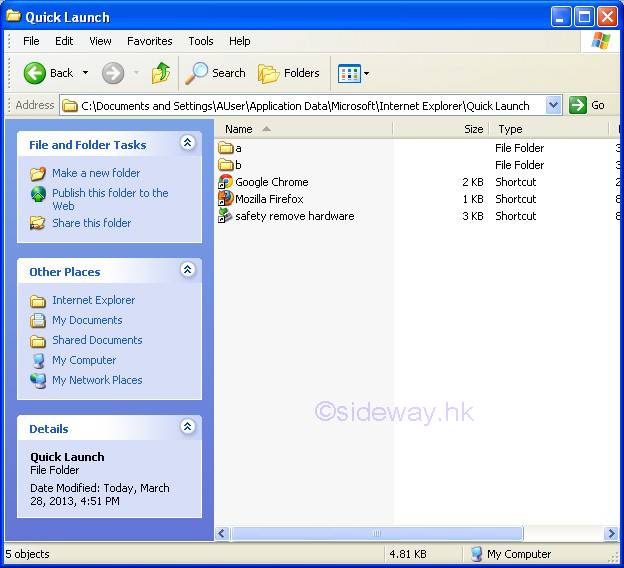Expand the Address bar dropdown arrow
The width and height of the screenshot is (624, 568).
pos(554,105)
